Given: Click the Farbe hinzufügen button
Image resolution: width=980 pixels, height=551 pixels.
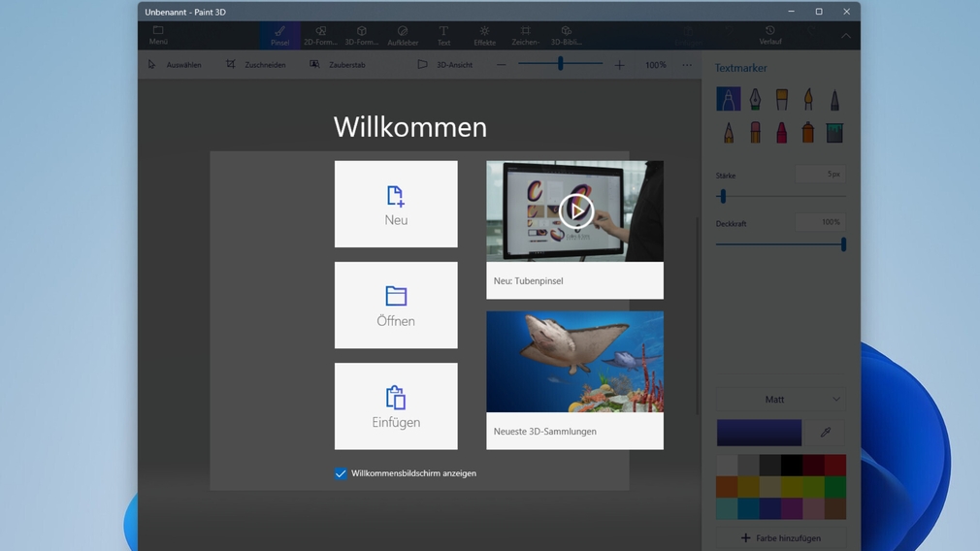Looking at the screenshot, I should 781,537.
